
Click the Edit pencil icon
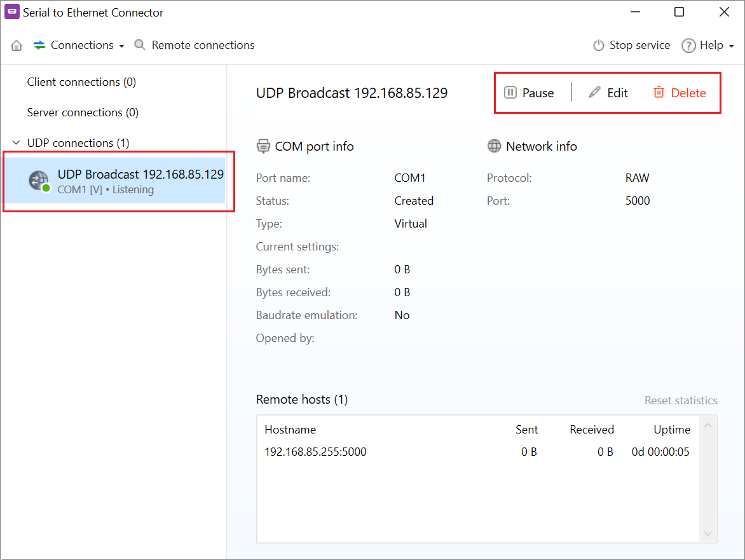tap(594, 92)
